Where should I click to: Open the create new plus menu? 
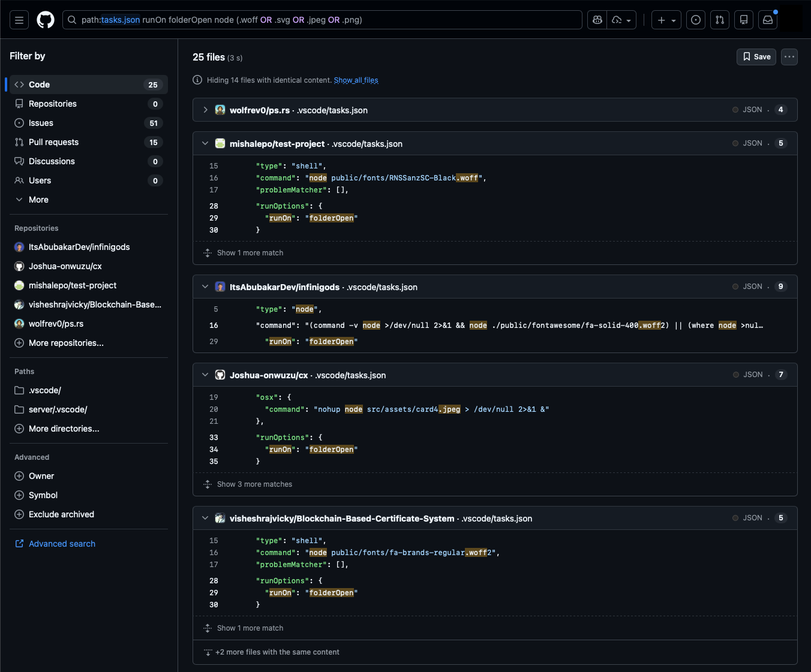[666, 20]
